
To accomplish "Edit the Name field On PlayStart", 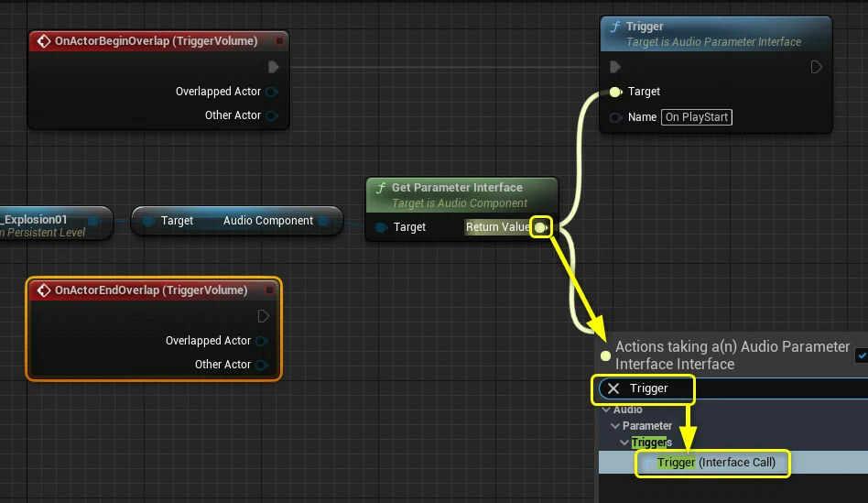I will pos(697,117).
